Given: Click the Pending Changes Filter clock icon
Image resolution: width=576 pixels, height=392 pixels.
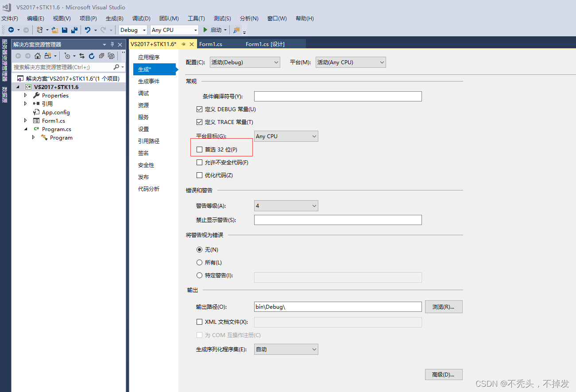Looking at the screenshot, I should 67,56.
